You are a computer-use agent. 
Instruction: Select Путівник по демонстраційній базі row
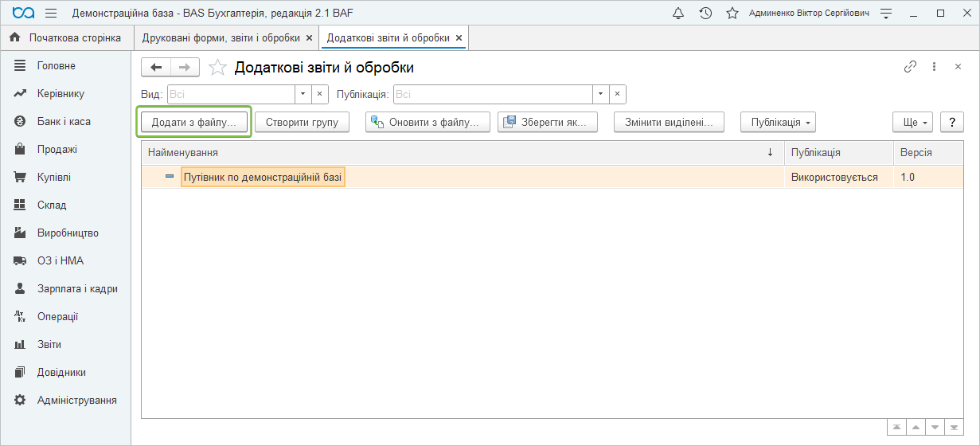263,177
